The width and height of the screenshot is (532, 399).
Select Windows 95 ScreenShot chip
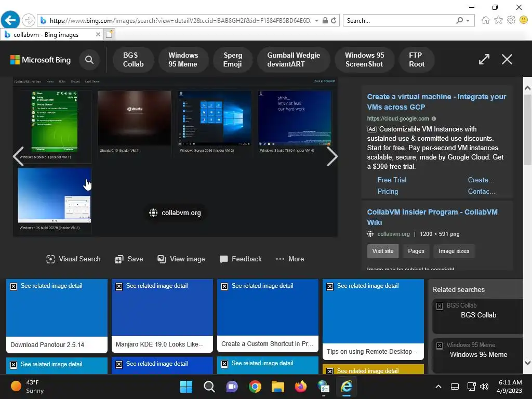click(x=364, y=60)
